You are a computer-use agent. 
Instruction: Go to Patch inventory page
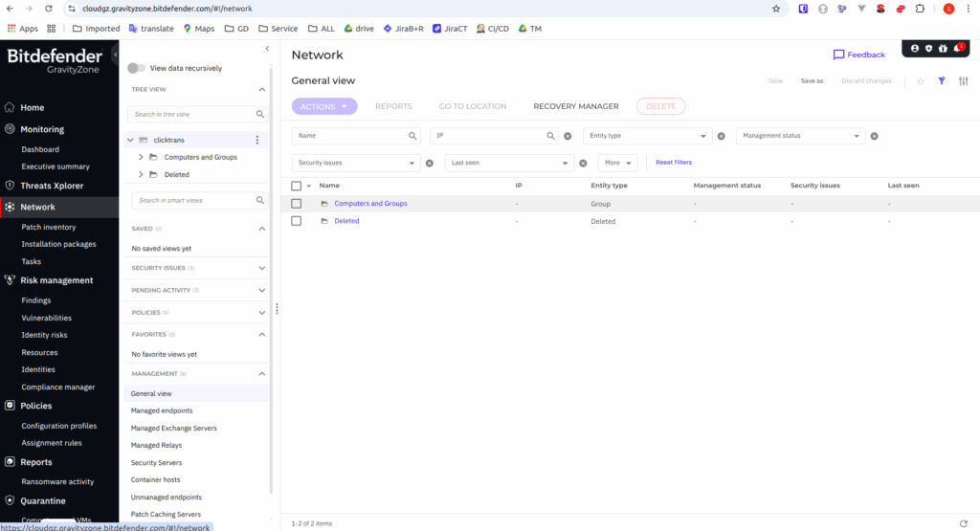coord(48,227)
